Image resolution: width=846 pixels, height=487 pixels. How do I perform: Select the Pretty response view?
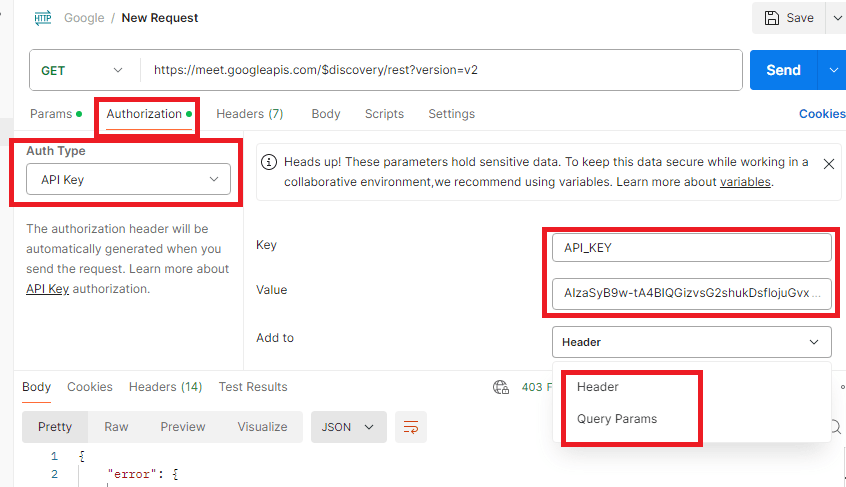pyautogui.click(x=54, y=427)
